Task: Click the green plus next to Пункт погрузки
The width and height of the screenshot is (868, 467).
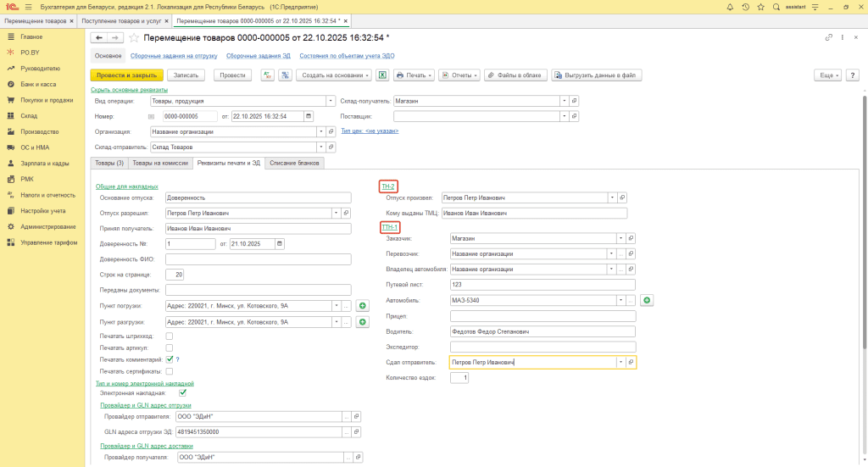Action: [x=363, y=306]
